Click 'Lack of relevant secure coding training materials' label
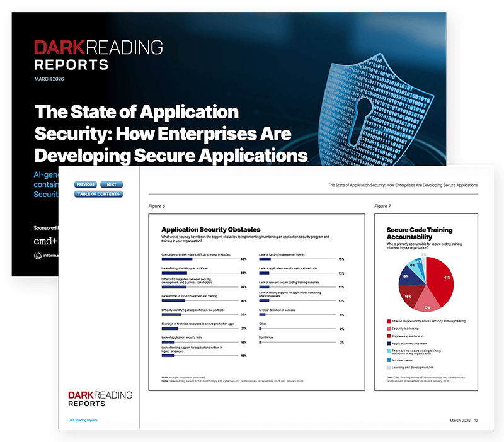 [x=289, y=283]
